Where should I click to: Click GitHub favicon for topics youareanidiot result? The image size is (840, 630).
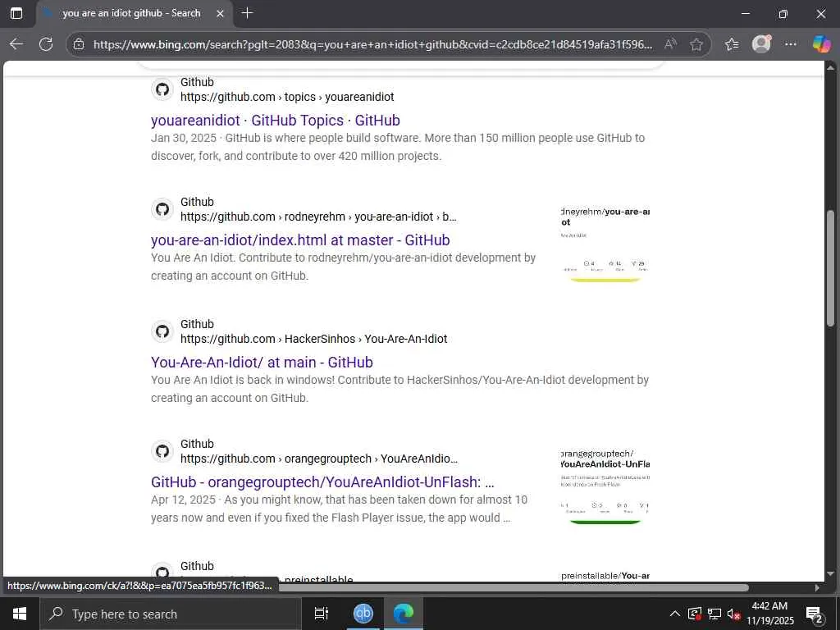pyautogui.click(x=162, y=89)
